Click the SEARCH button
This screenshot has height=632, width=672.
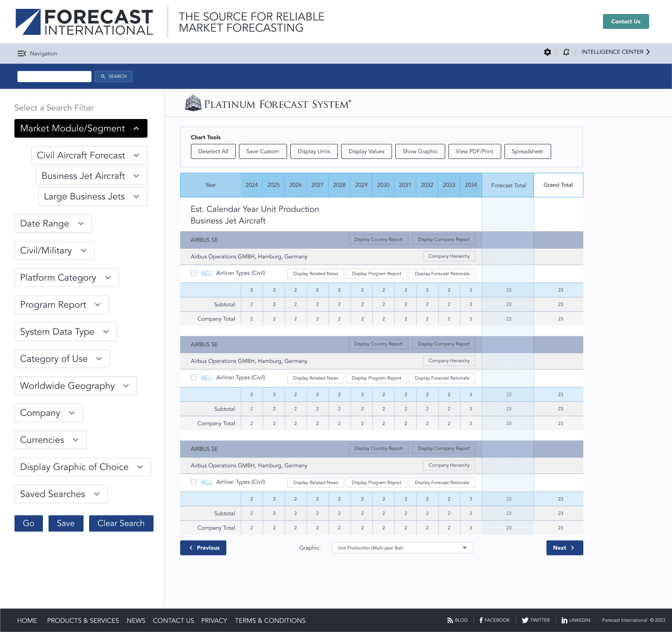tap(113, 76)
